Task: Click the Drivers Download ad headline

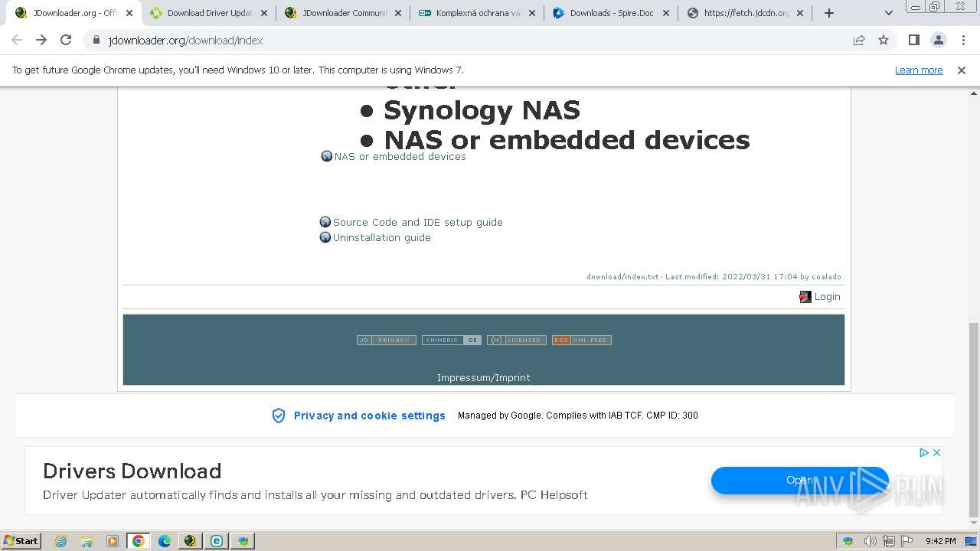Action: click(x=132, y=471)
